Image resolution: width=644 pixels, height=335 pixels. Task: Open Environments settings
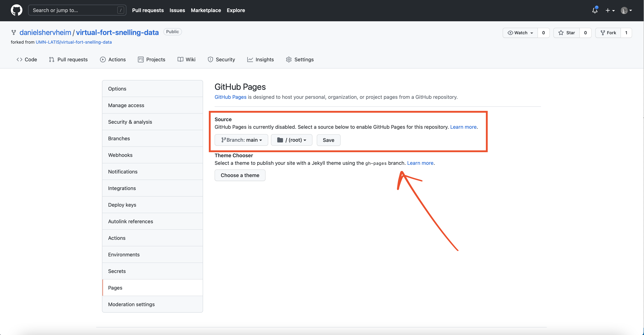pos(153,255)
